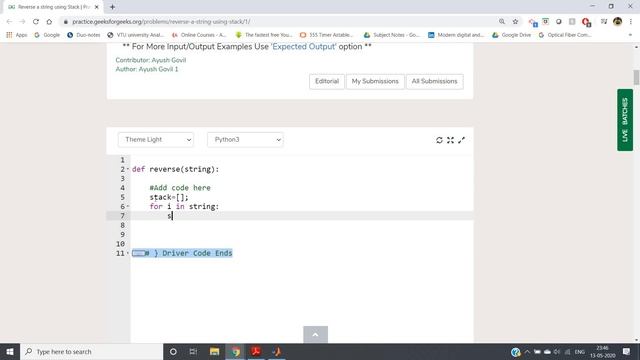Close the Reverse a string tab
Screen dimensions: 640x360
[97, 7]
